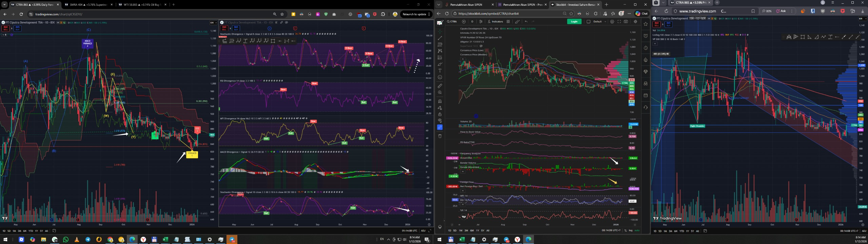Bookmark page with star in left Chrome window
This screenshot has height=244, width=868.
[282, 14]
